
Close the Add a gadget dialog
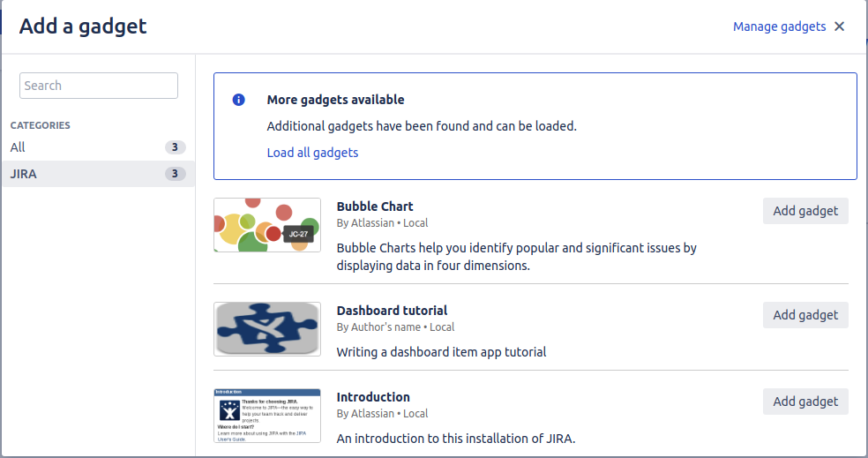tap(839, 26)
